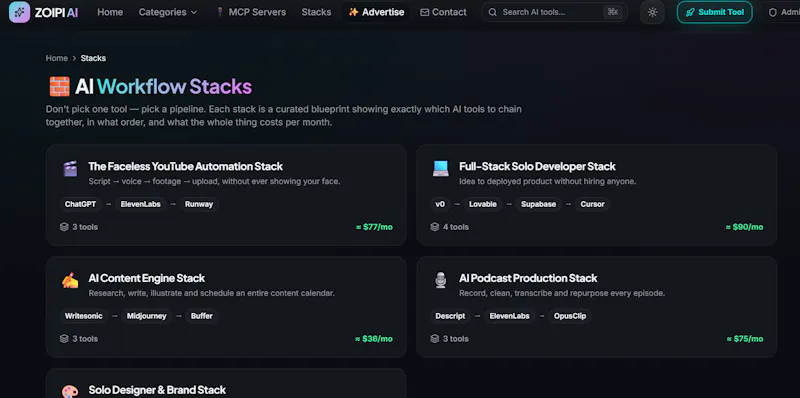This screenshot has width=800, height=398.
Task: Click the layers icon beside $75/mo stack
Action: click(435, 339)
